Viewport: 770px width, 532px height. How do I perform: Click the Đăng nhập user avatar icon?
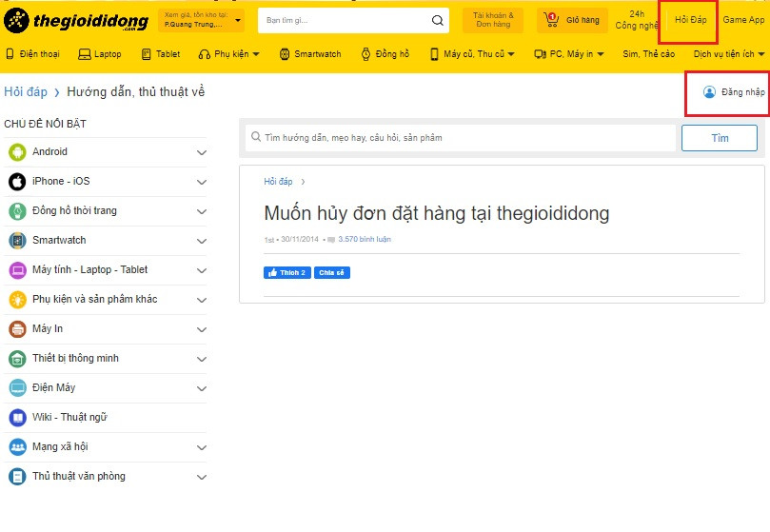tap(709, 92)
